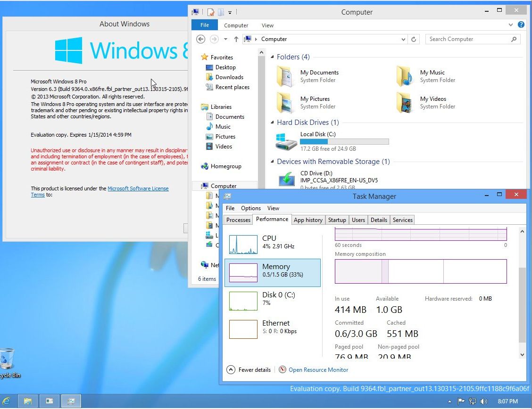Open the address bar history dropdown
This screenshot has width=532, height=409.
coord(403,39)
